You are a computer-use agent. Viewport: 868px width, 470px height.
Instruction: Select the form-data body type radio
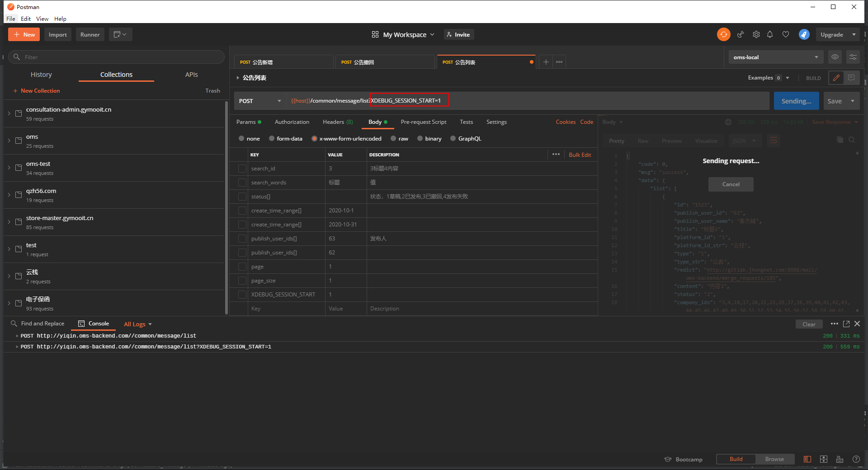coord(272,139)
